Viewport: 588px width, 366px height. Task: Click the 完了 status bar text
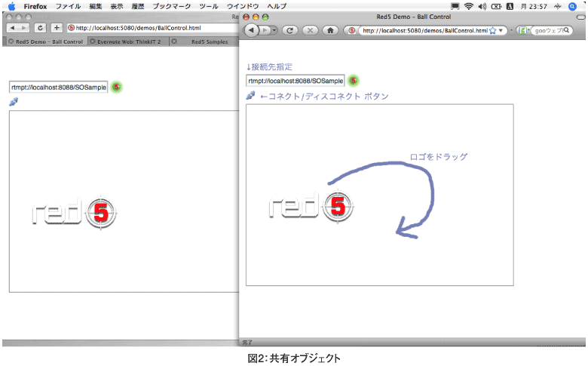click(x=247, y=343)
